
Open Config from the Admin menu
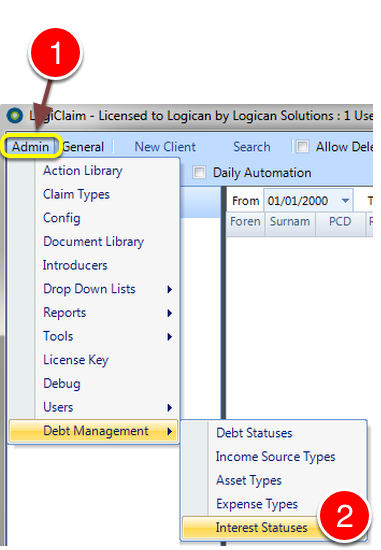(x=94, y=218)
